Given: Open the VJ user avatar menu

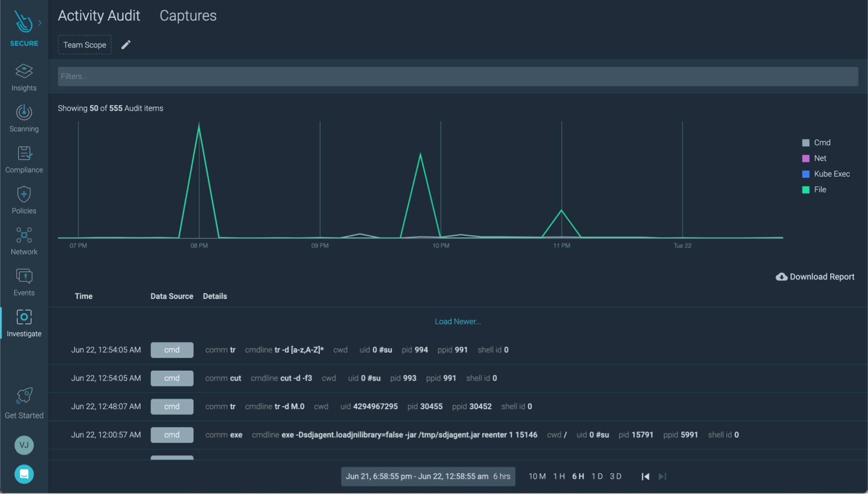Looking at the screenshot, I should coord(24,445).
